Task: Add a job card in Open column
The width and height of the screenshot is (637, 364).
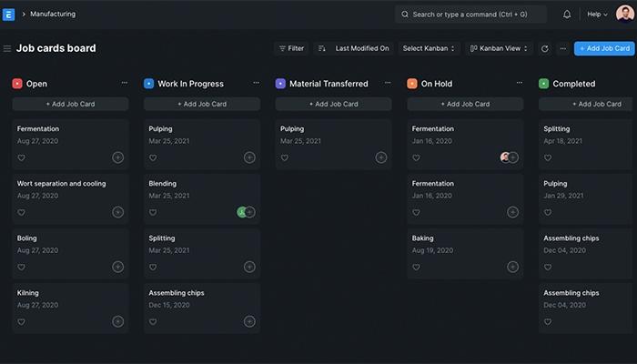Action: 70,104
